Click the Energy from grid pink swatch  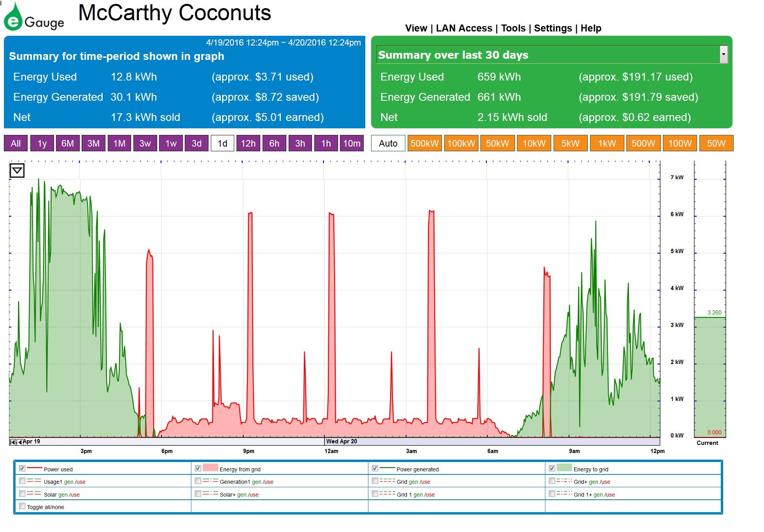210,468
